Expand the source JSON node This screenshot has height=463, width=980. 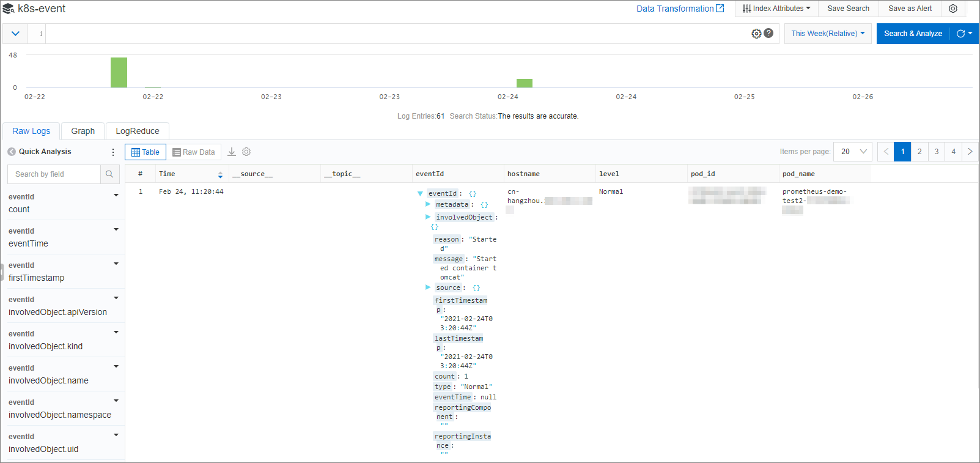428,287
